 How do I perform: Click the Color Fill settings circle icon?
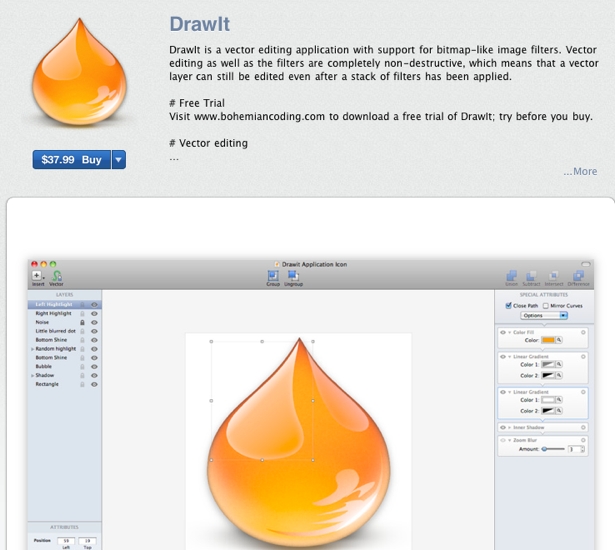583,332
